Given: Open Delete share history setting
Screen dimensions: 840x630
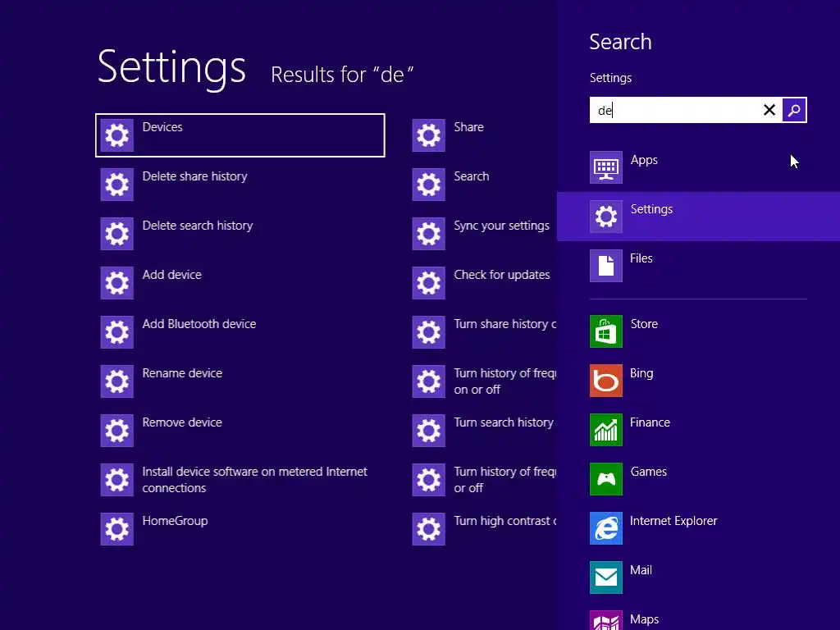Looking at the screenshot, I should pos(194,176).
